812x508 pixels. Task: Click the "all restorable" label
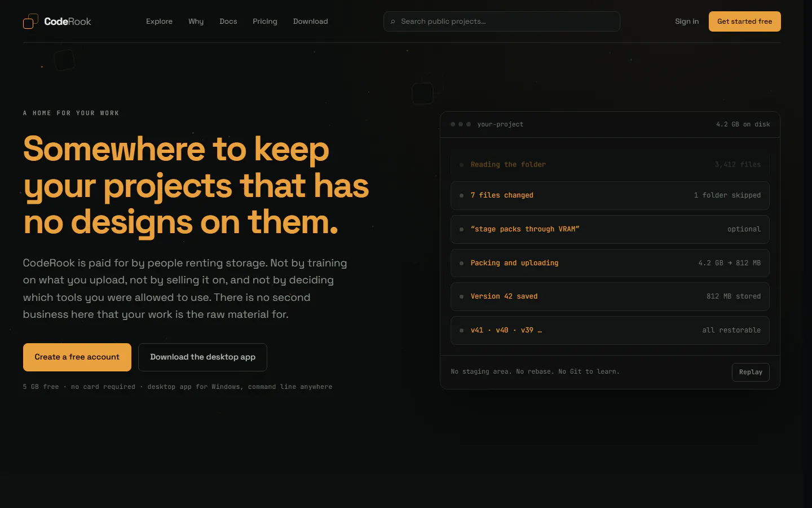[x=731, y=330]
